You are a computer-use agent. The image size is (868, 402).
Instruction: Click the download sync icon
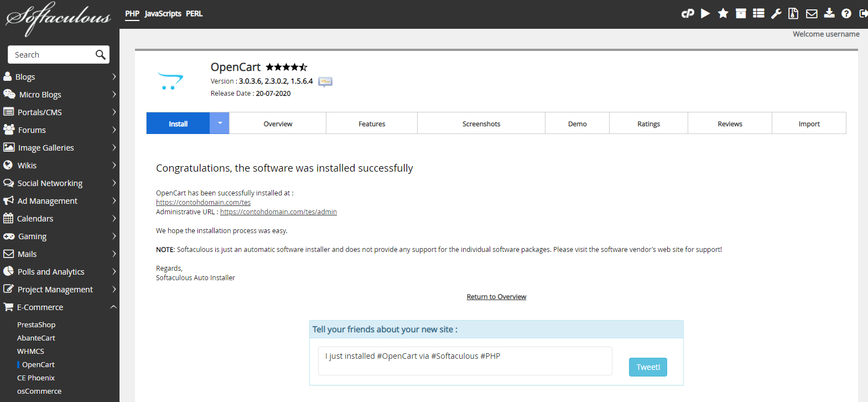coord(829,13)
